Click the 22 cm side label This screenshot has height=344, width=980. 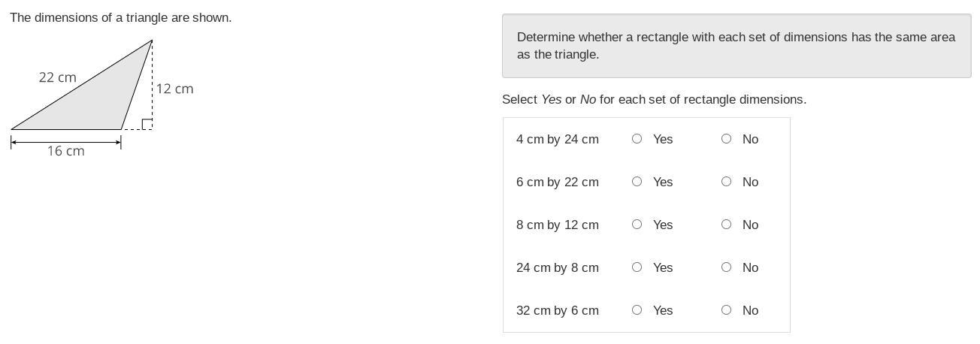57,77
